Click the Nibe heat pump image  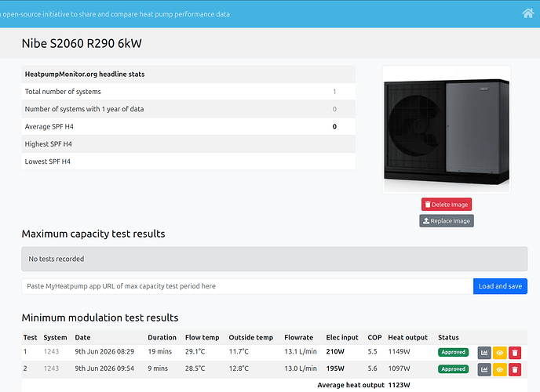[447, 129]
